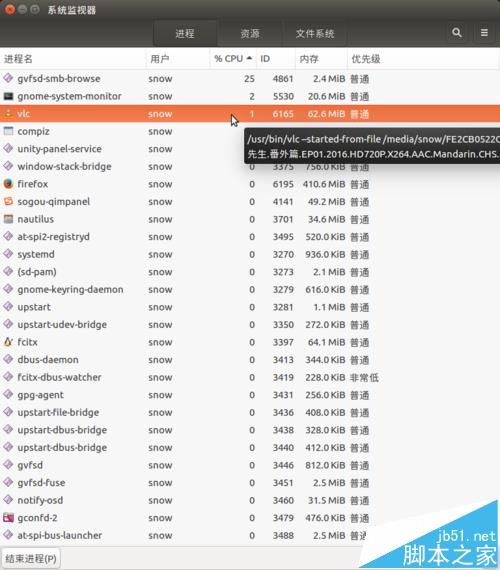500x570 pixels.
Task: Click the dbus-daemon process icon
Action: (8, 359)
